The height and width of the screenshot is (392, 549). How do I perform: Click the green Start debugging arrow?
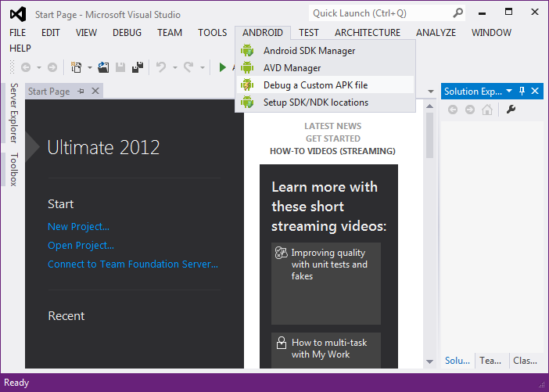(222, 67)
